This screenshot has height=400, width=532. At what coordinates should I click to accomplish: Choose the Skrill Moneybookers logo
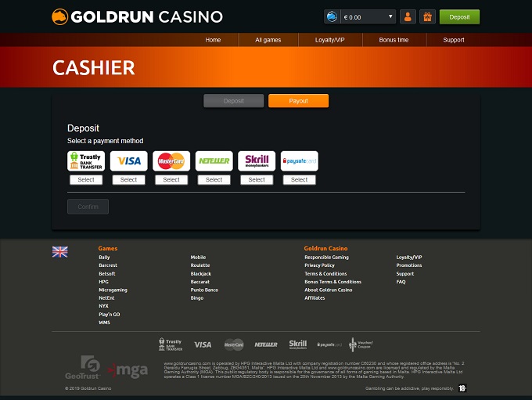[x=257, y=161]
